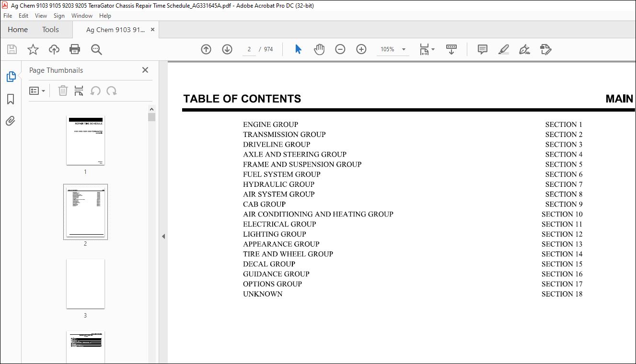Select page 3 blank thumbnail
The image size is (636, 364).
click(x=85, y=284)
